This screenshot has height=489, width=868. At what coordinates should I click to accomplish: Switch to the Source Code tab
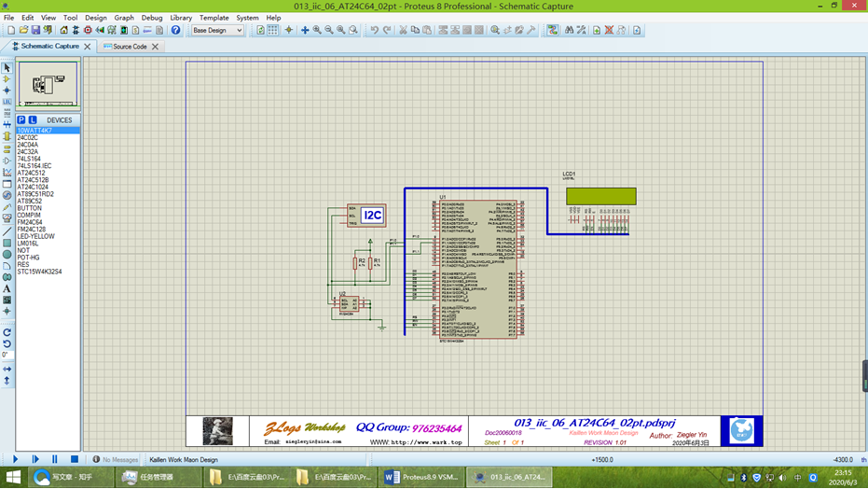tap(130, 47)
